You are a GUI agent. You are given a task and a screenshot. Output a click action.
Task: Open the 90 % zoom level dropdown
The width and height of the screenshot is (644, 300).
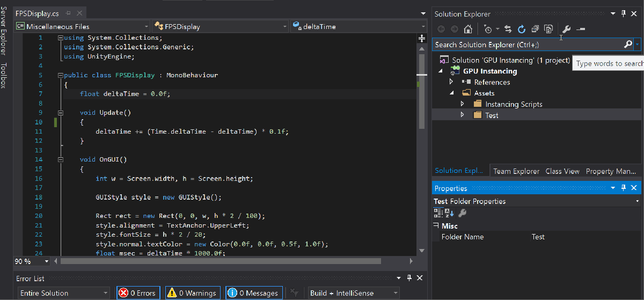[x=47, y=261]
